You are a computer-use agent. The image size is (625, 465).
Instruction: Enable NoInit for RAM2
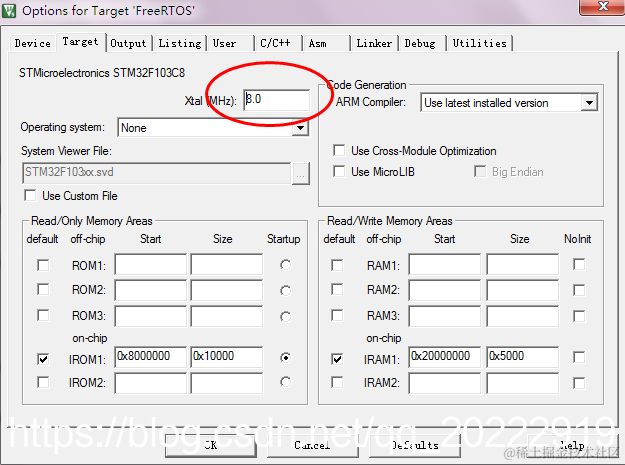(579, 290)
